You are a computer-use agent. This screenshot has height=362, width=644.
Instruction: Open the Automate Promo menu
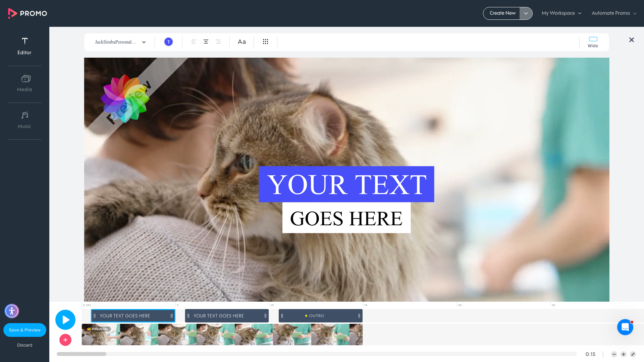(x=614, y=13)
